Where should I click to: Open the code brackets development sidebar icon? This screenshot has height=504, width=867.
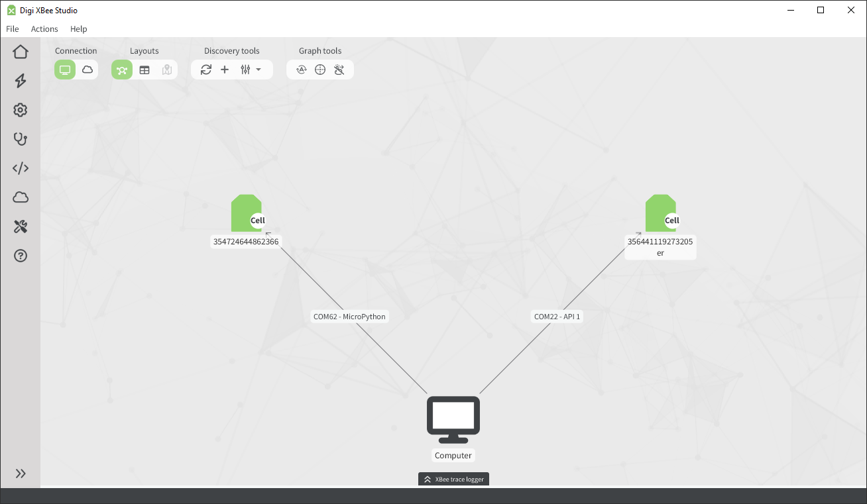(21, 168)
